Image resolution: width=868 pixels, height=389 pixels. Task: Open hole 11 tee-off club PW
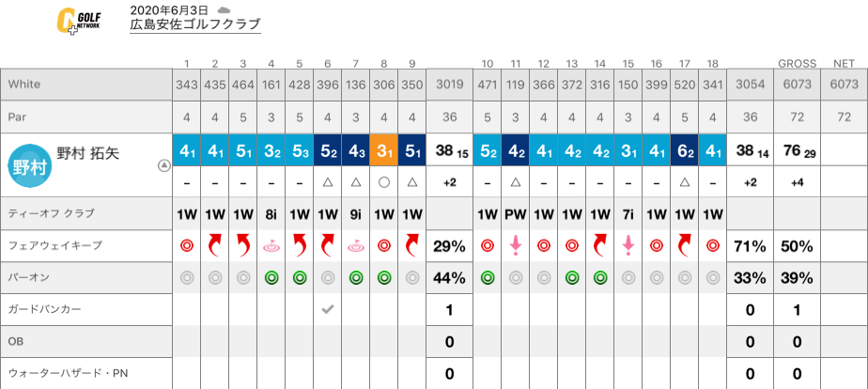click(x=516, y=215)
